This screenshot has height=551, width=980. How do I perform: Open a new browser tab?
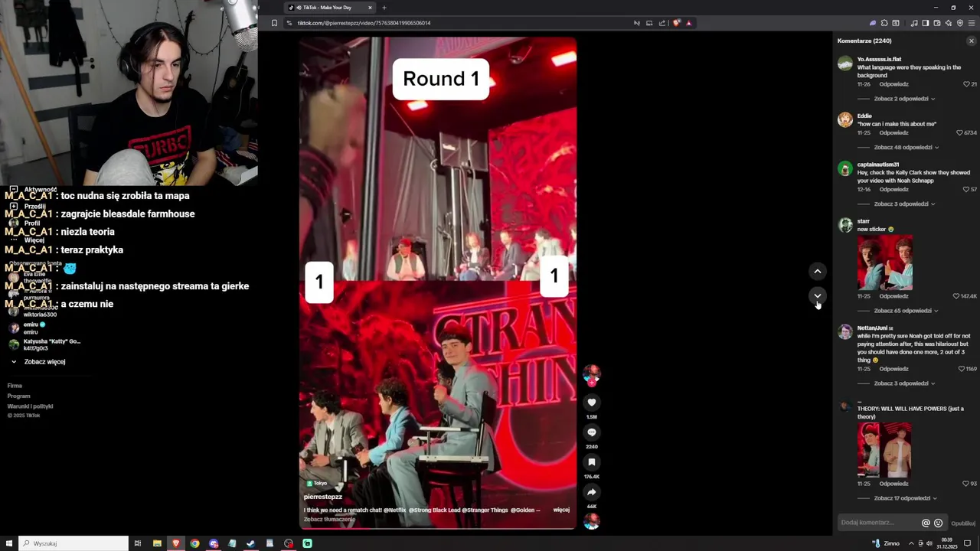[x=384, y=8]
